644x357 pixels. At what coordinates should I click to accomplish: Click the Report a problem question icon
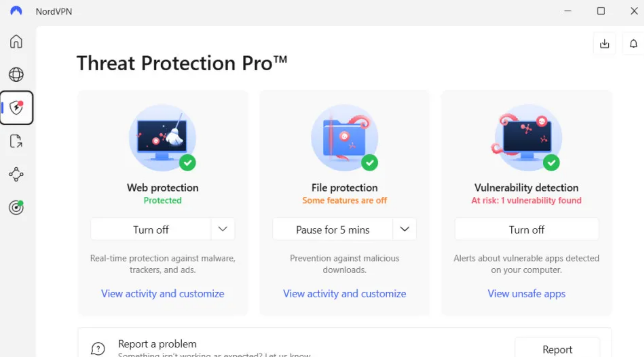tap(98, 349)
